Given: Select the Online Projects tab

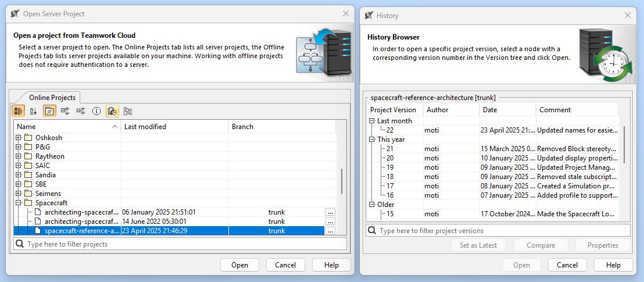Looking at the screenshot, I should pyautogui.click(x=52, y=98).
